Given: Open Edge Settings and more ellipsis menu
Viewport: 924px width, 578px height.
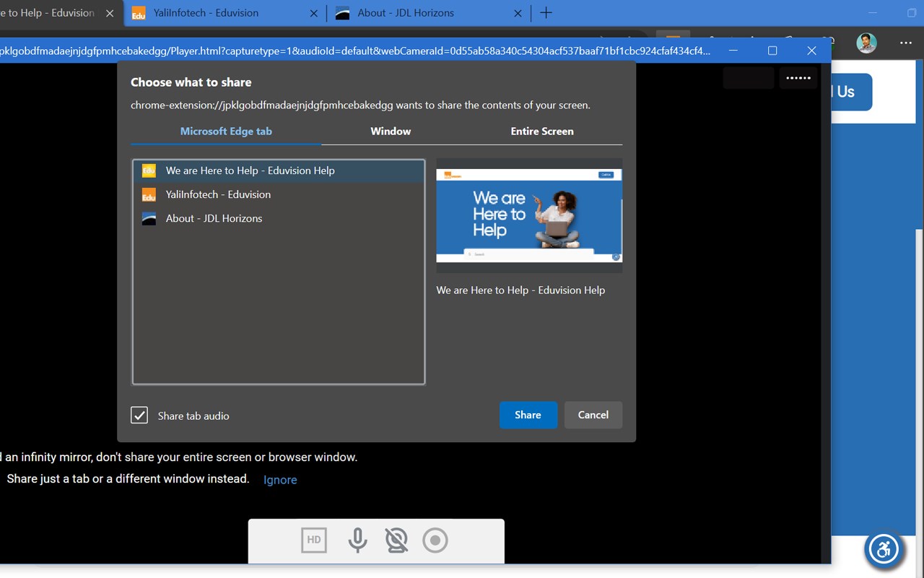Looking at the screenshot, I should 907,43.
